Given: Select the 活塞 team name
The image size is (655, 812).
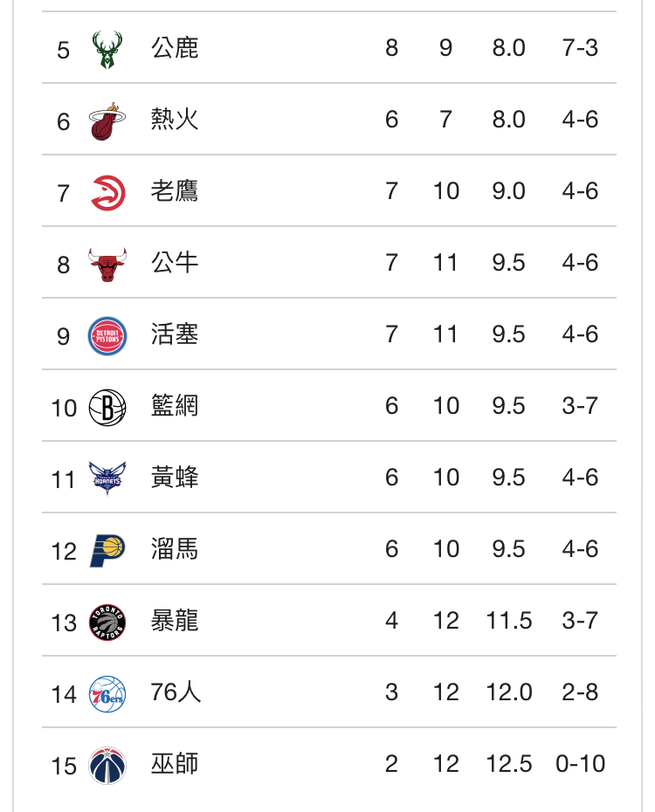Looking at the screenshot, I should click(175, 334).
